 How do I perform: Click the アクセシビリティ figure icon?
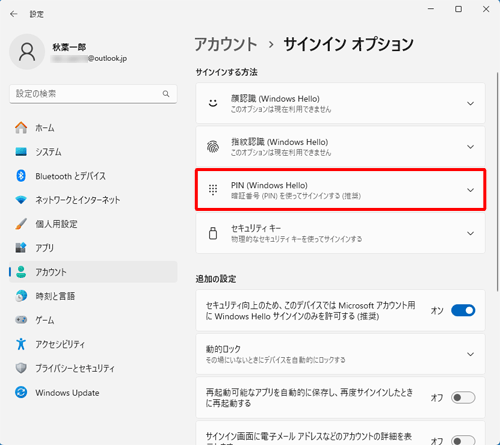click(x=21, y=344)
